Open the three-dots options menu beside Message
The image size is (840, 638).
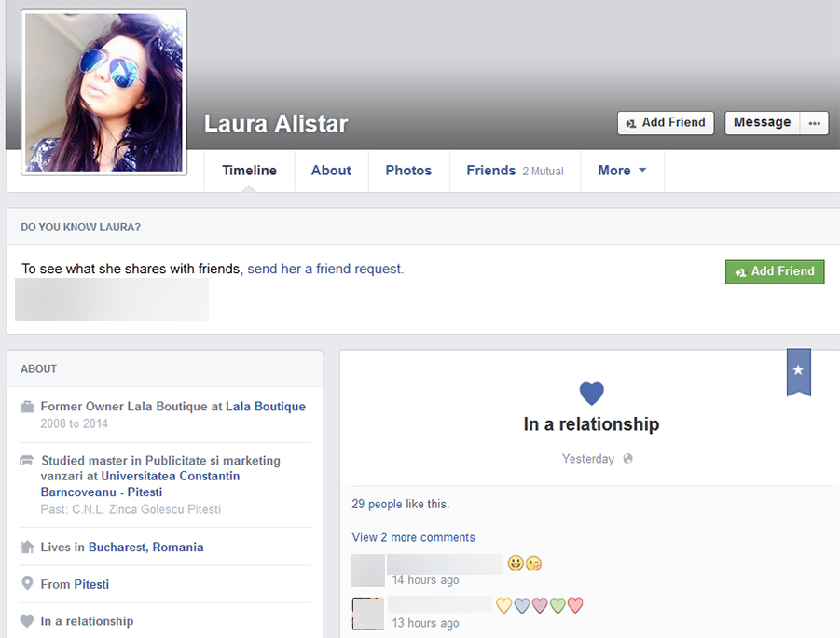tap(814, 123)
